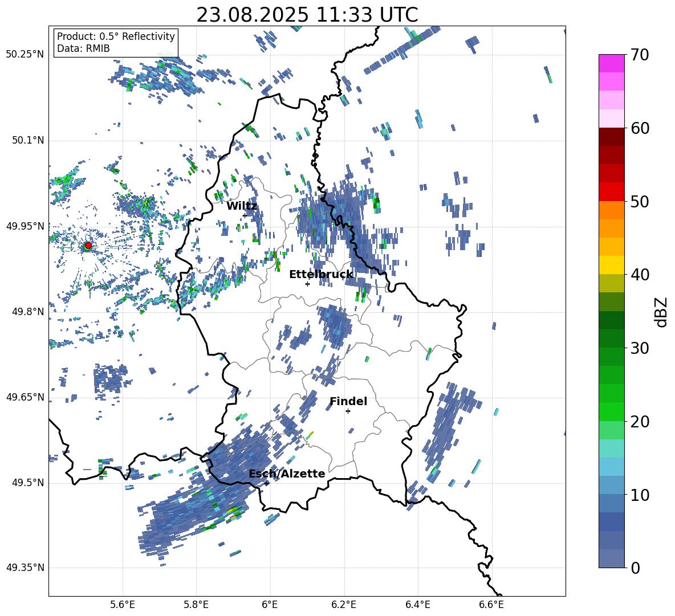Click the Product: 0.5° Reflectivity text

[x=116, y=36]
